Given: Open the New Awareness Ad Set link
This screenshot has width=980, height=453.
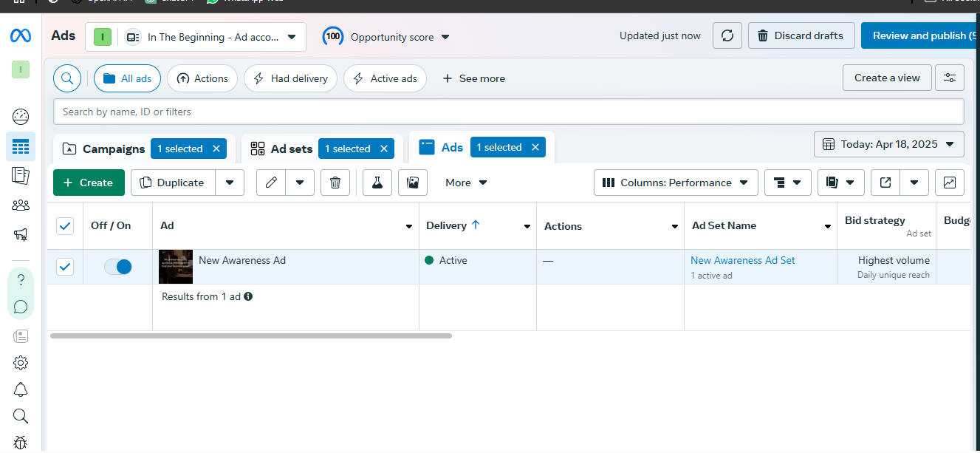Looking at the screenshot, I should coord(742,260).
